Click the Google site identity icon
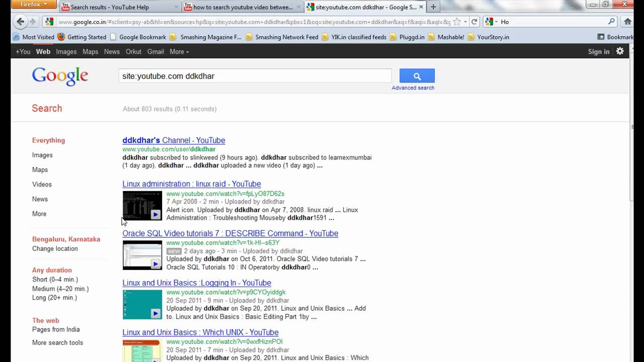Viewport: 644px width, 362px height. pos(49,22)
